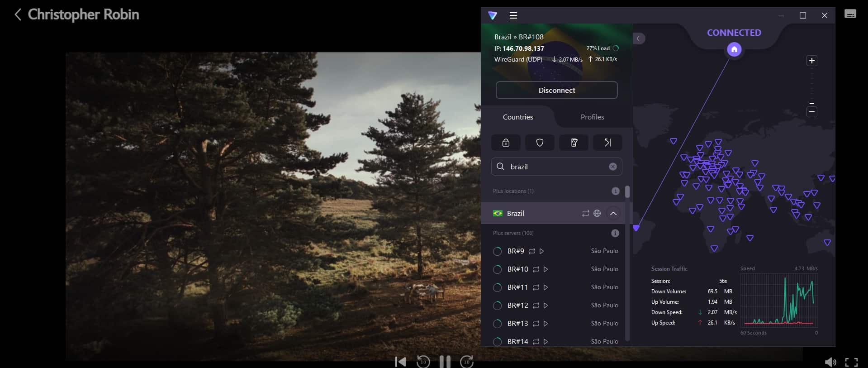Click the 'WireGuard (UDP)' protocol label

pyautogui.click(x=518, y=59)
